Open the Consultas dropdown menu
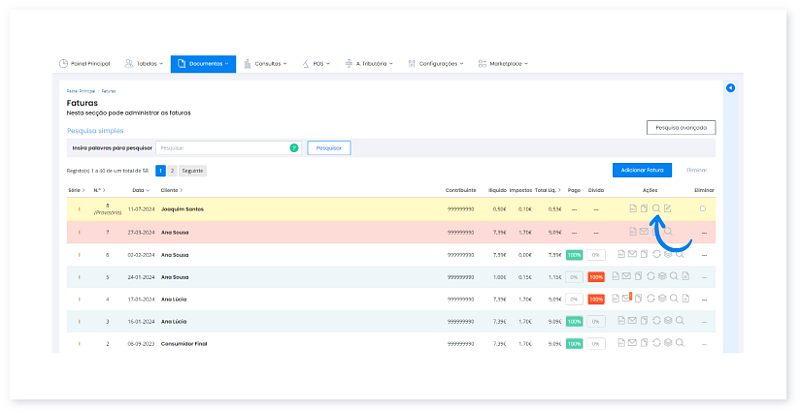 point(264,64)
